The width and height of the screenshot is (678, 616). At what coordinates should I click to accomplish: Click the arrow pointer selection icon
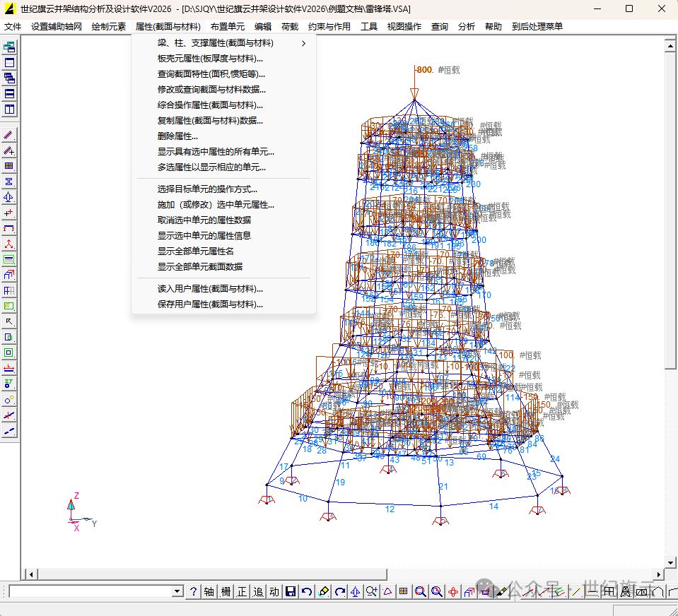9,322
